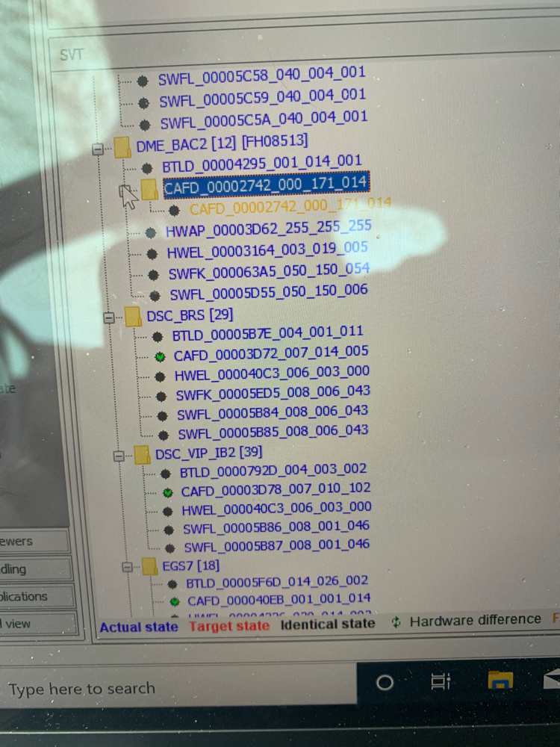Collapse the EGS7 [18] tree node
Viewport: 560px width, 747px height.
tap(128, 568)
